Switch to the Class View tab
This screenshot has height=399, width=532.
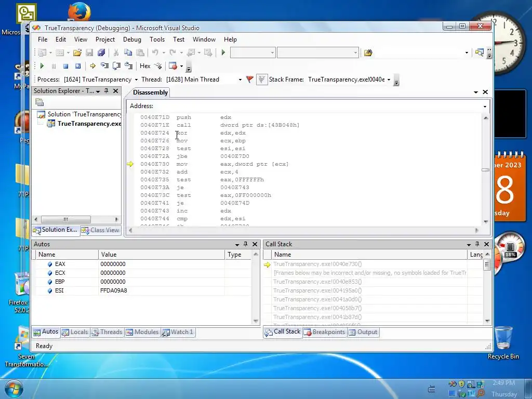pyautogui.click(x=100, y=230)
